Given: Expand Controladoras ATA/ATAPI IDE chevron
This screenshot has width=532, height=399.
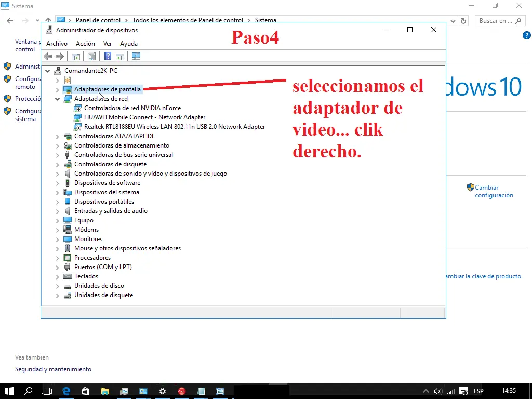Looking at the screenshot, I should tap(57, 137).
